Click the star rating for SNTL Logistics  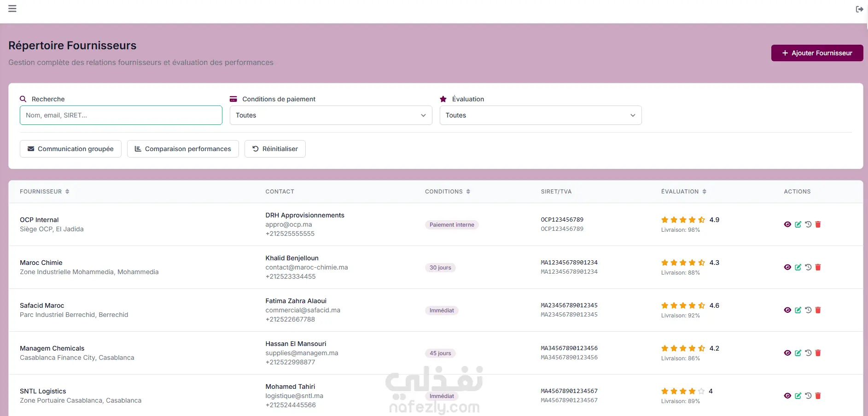[683, 391]
